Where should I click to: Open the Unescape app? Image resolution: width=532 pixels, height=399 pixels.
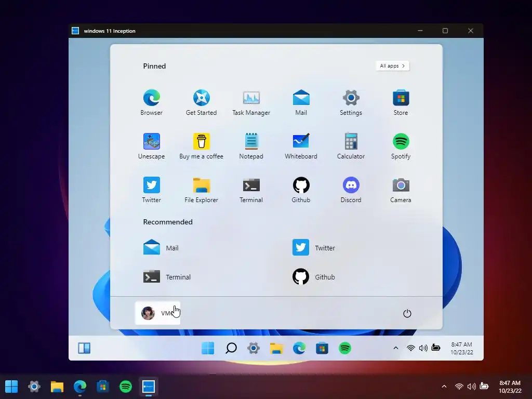point(151,146)
